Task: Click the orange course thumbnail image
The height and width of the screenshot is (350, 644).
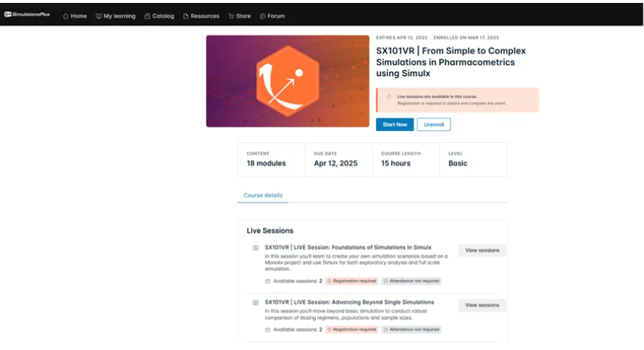Action: point(287,81)
